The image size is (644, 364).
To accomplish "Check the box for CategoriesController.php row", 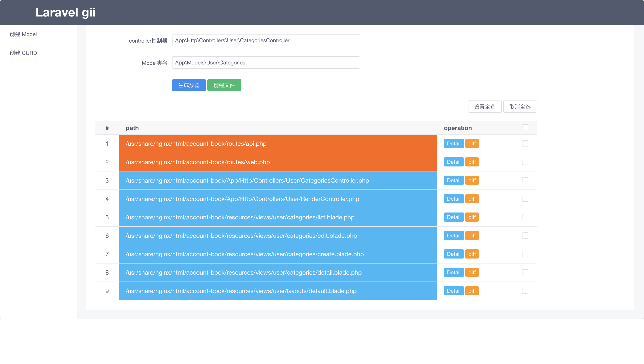I will pyautogui.click(x=525, y=180).
